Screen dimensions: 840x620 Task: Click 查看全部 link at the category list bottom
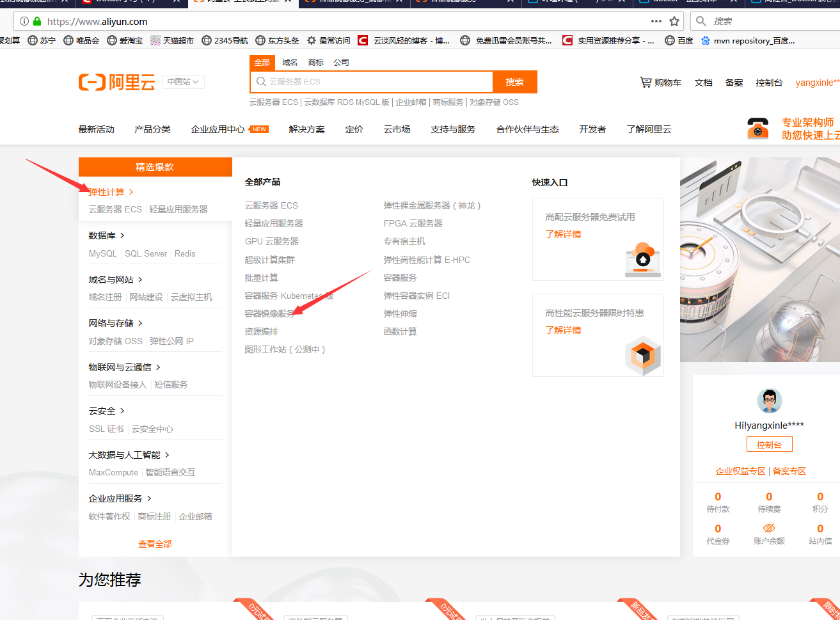click(155, 544)
